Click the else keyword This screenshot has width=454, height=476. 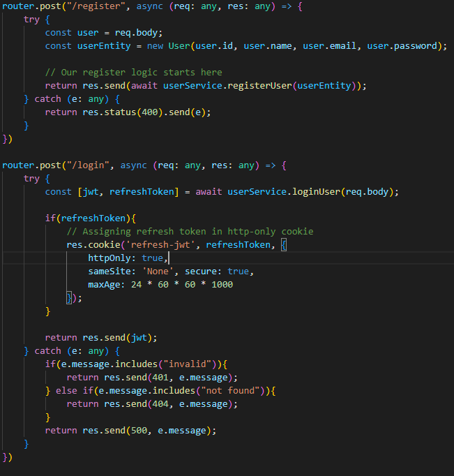tap(66, 390)
